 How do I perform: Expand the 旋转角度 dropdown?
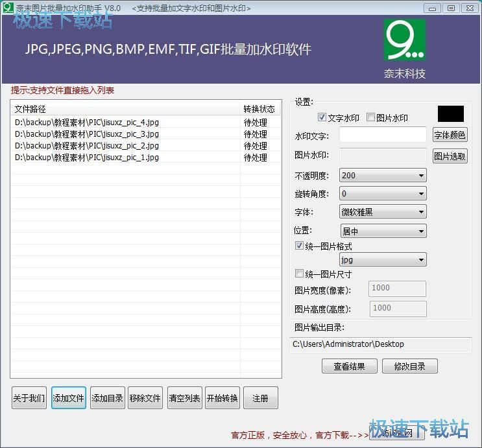[383, 194]
